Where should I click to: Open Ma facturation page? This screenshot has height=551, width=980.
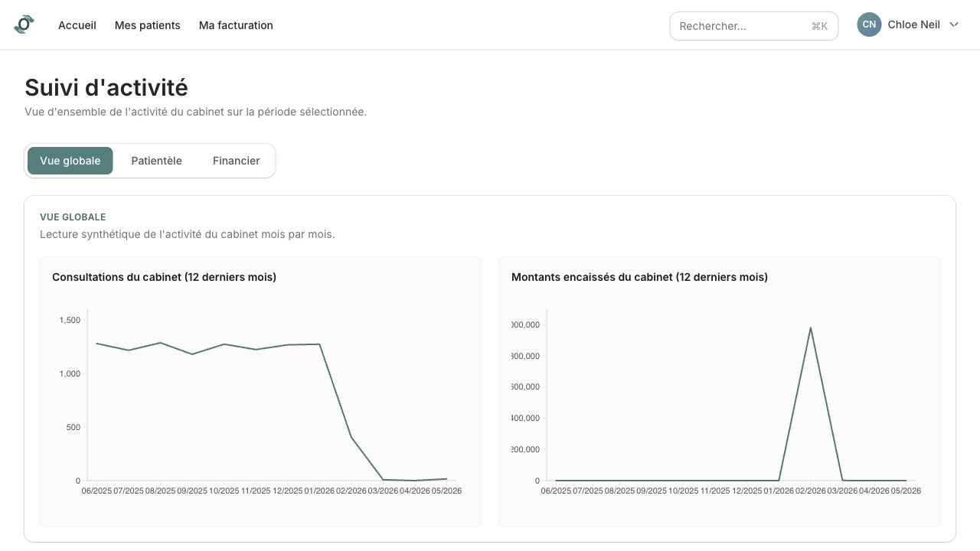pos(236,25)
